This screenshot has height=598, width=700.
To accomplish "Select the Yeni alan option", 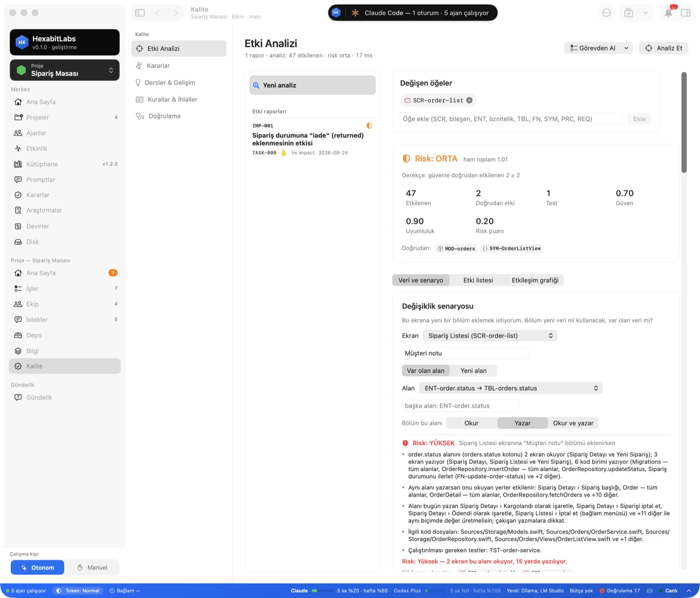I will click(x=473, y=371).
